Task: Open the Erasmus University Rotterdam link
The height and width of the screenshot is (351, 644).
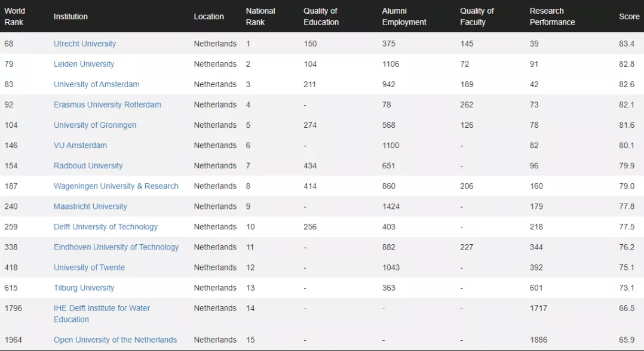Action: 107,104
